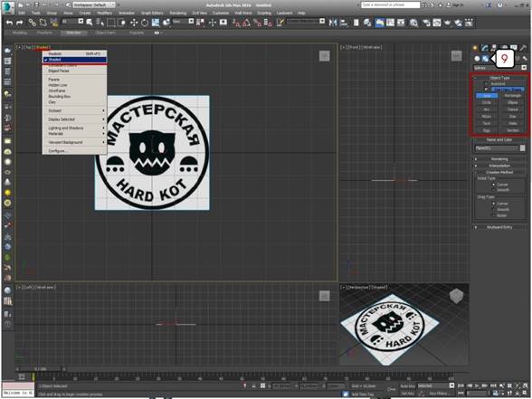532x399 pixels.
Task: Click the Play Animation button
Action: (477, 386)
